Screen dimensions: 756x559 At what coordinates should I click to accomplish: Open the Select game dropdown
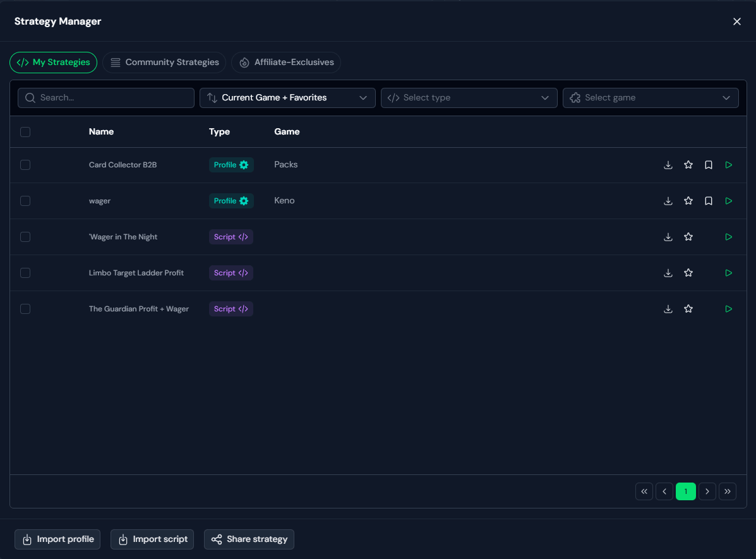651,98
